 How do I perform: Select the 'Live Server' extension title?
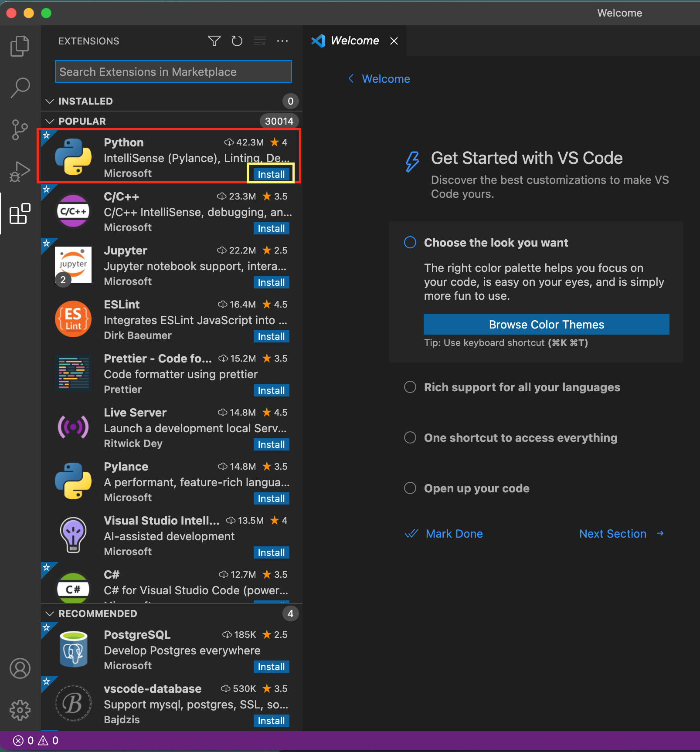(x=135, y=413)
